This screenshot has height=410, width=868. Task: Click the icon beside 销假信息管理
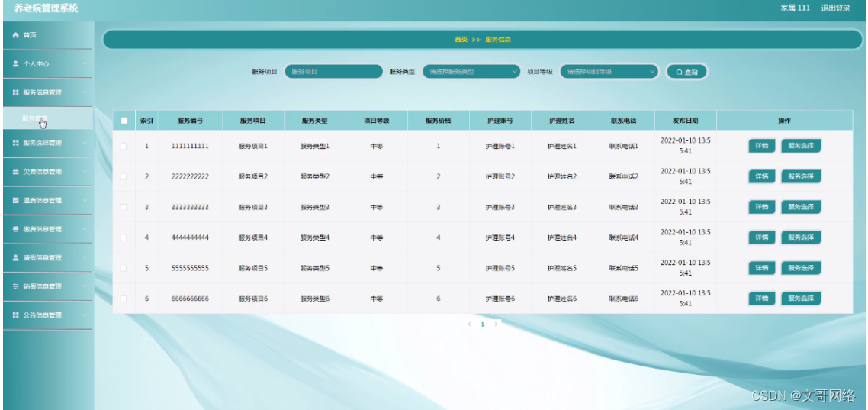coord(15,286)
